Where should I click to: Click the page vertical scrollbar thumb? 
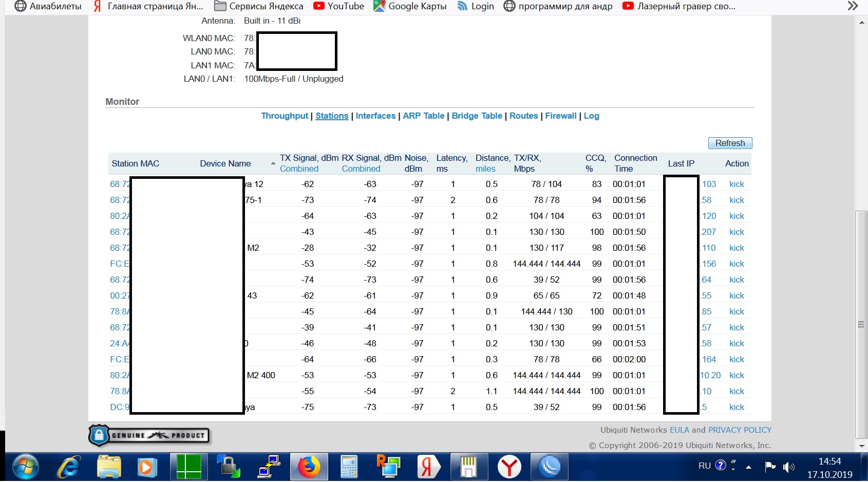(x=861, y=324)
